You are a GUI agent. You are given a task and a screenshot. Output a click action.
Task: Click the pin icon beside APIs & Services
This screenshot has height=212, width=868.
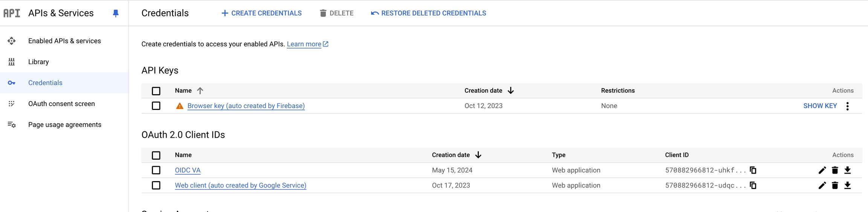(x=116, y=14)
